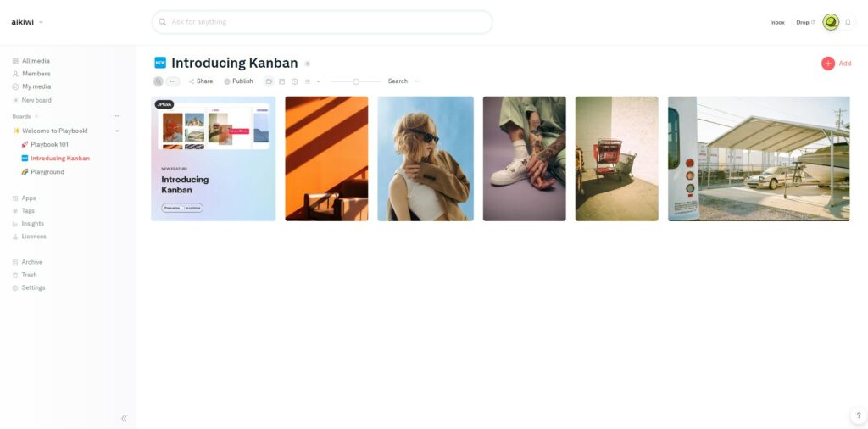Open the aikiwi workspace dropdown
868x429 pixels.
click(27, 22)
